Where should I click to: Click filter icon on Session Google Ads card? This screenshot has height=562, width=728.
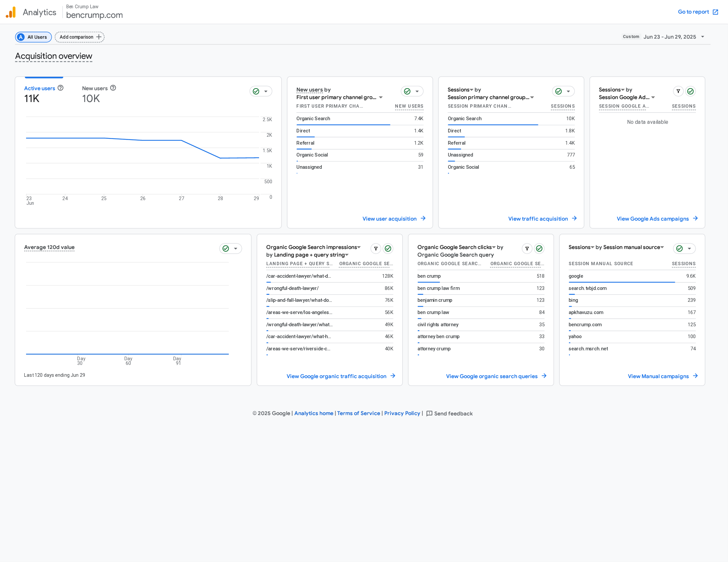tap(678, 91)
